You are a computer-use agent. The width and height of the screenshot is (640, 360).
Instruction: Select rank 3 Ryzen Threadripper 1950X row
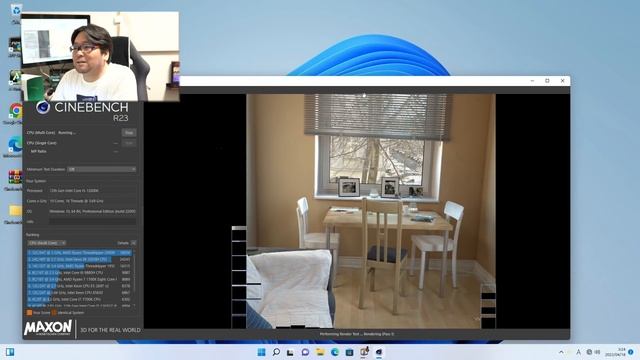point(79,266)
